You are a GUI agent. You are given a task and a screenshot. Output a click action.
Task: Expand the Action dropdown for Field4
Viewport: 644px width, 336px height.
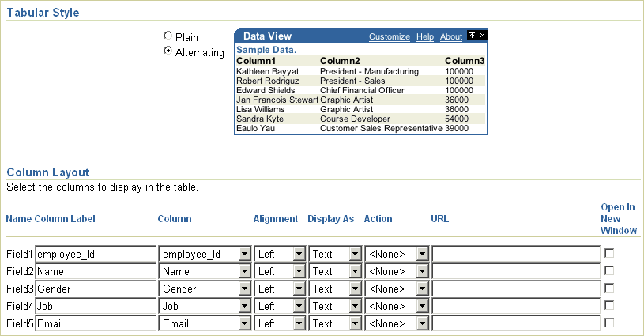[x=422, y=307]
